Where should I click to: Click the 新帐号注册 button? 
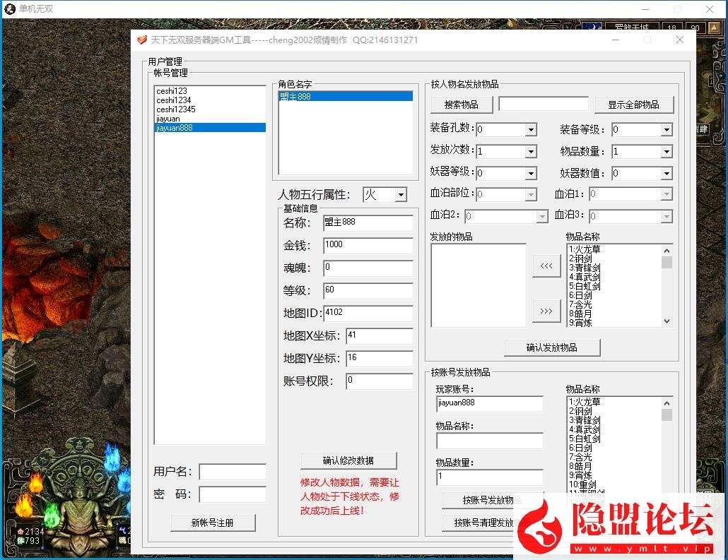[x=213, y=523]
